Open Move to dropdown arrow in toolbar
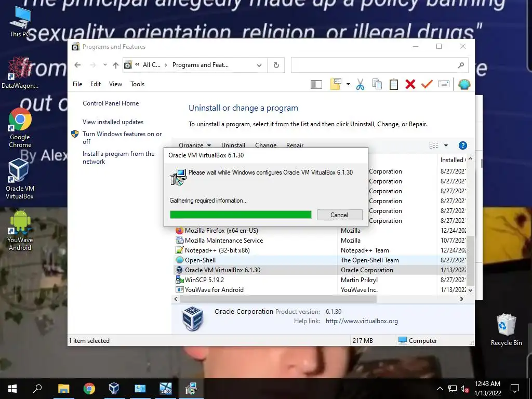This screenshot has width=532, height=399. 348,84
